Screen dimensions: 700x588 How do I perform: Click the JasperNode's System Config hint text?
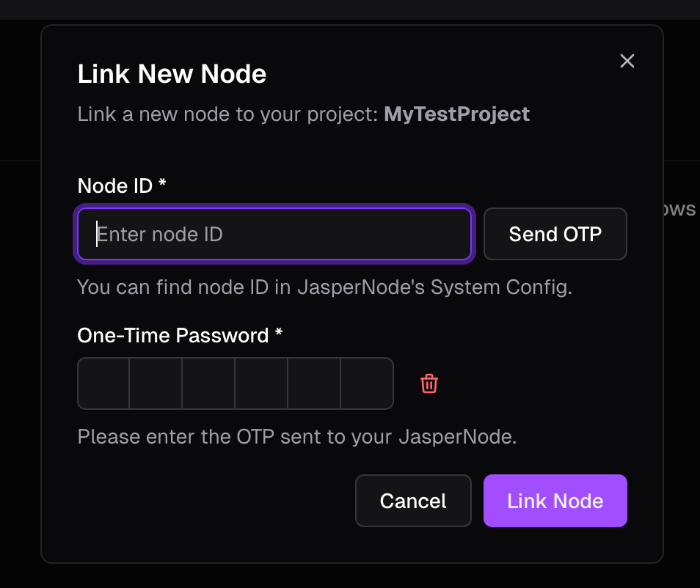pos(324,287)
